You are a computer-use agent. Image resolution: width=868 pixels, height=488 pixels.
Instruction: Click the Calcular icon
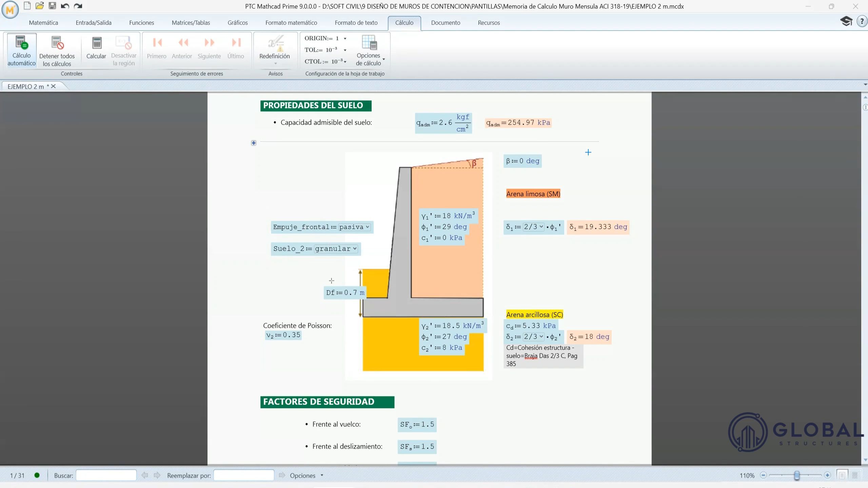[97, 43]
